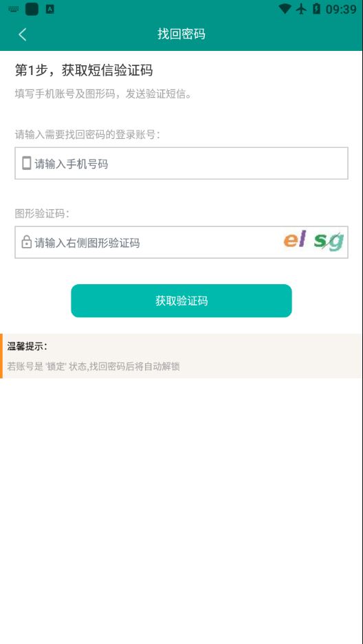This screenshot has width=363, height=644.
Task: Tap the Wi-Fi icon in the status bar
Action: tap(285, 9)
